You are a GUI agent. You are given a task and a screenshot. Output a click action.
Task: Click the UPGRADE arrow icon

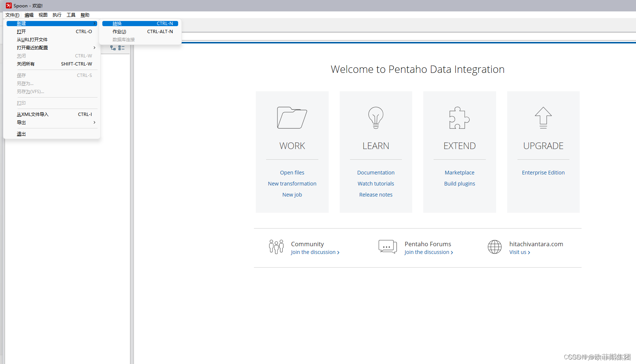tap(543, 118)
